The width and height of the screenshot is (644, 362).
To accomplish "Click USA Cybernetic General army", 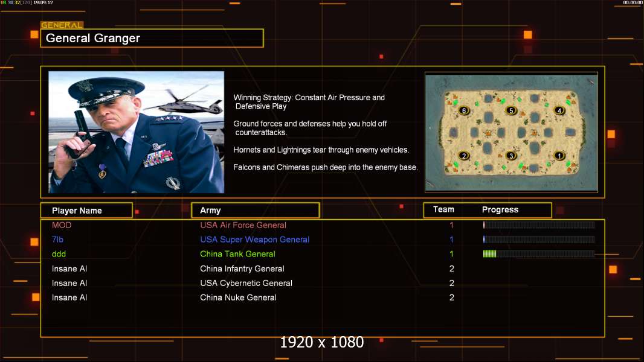I will coord(246,284).
